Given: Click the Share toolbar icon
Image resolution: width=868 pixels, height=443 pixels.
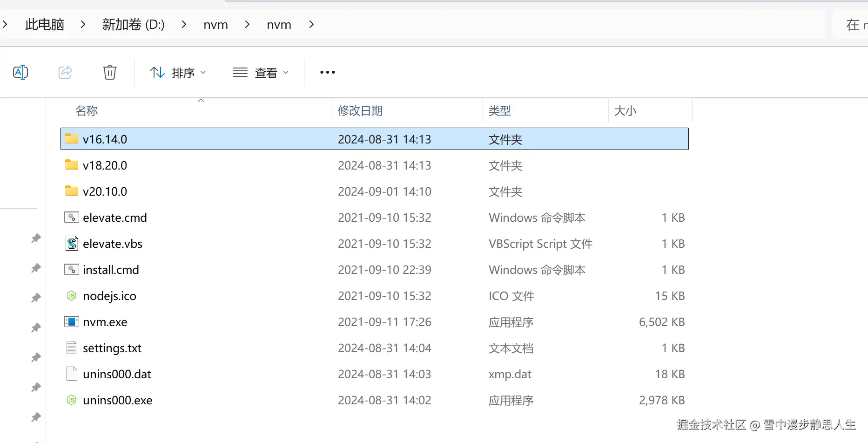Looking at the screenshot, I should (x=65, y=72).
